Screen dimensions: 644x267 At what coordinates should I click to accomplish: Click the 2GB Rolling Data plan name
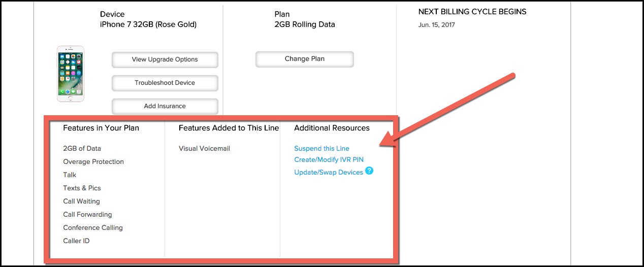[305, 24]
